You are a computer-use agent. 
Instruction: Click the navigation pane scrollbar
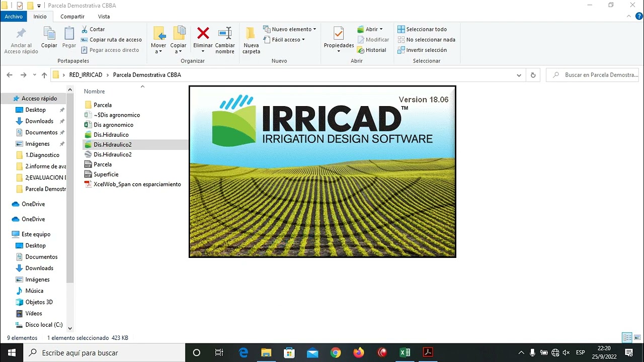[x=70, y=189]
